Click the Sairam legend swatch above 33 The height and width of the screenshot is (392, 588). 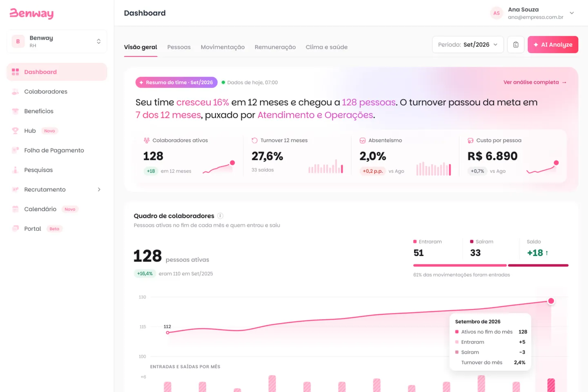point(472,241)
